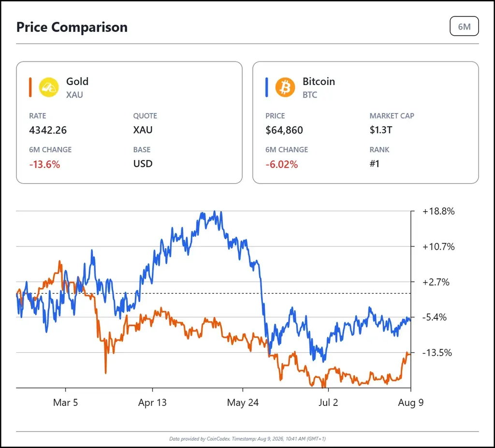Viewport: 495px width, 448px height.
Task: Click Bitcoin's -6.02% six-month change
Action: tap(282, 164)
